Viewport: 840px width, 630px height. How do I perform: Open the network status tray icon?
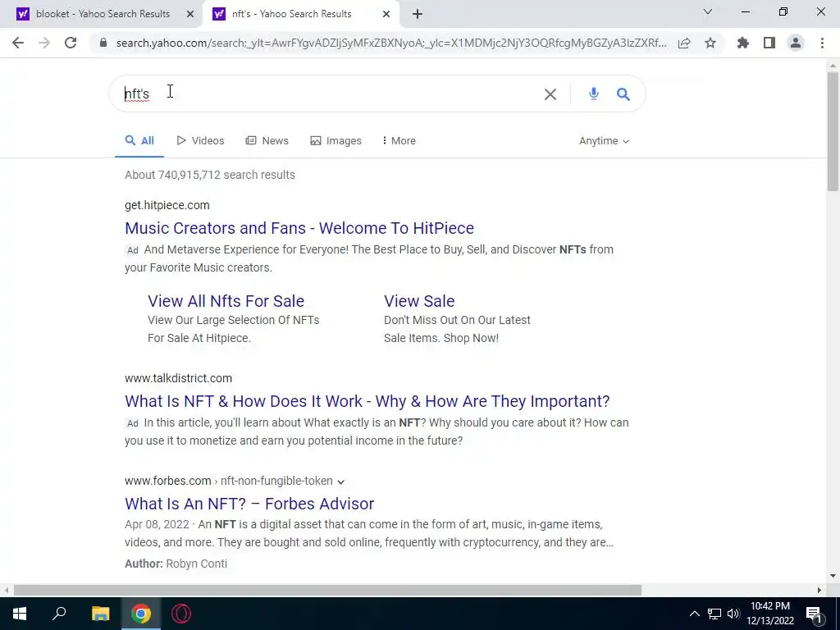pos(714,614)
